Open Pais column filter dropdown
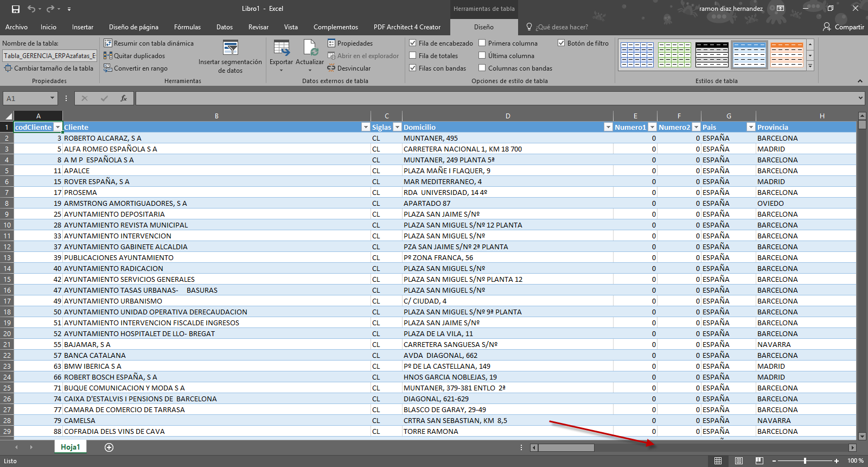Screen dimensions: 868x467 coord(751,127)
